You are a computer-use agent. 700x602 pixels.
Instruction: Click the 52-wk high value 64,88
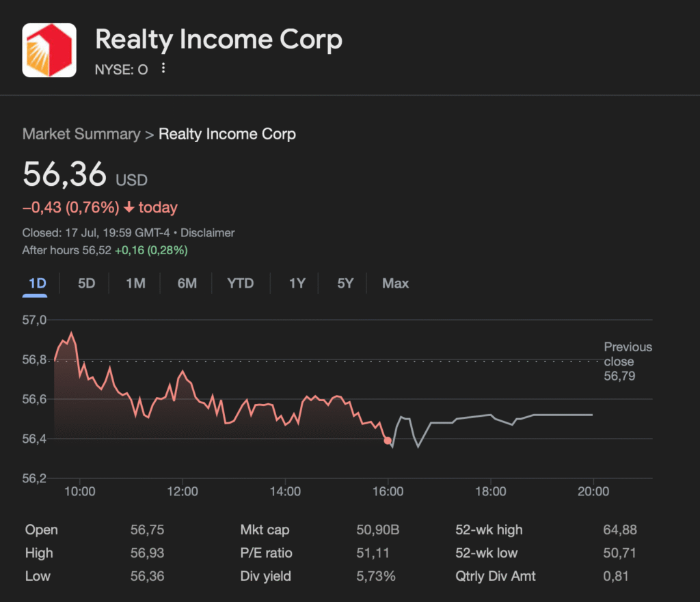pyautogui.click(x=620, y=530)
